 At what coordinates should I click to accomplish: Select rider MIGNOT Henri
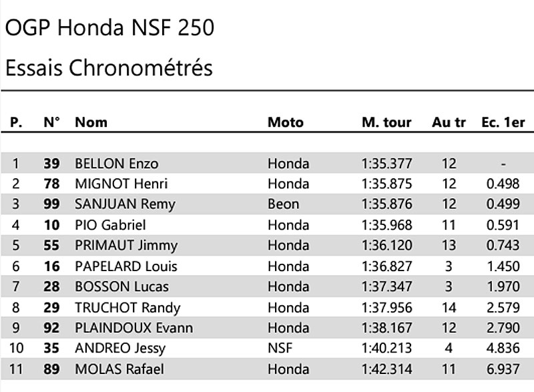click(121, 184)
